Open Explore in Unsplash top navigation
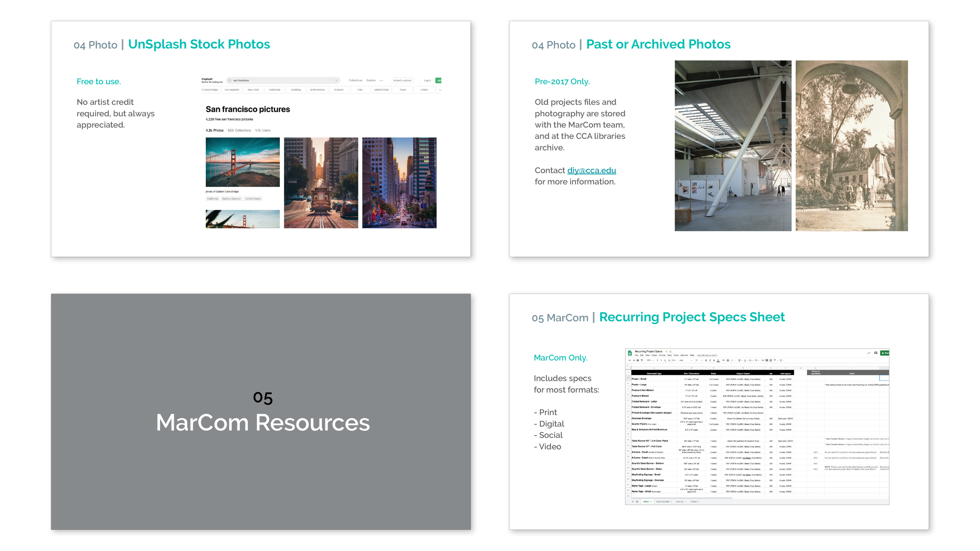The width and height of the screenshot is (980, 551). point(371,80)
